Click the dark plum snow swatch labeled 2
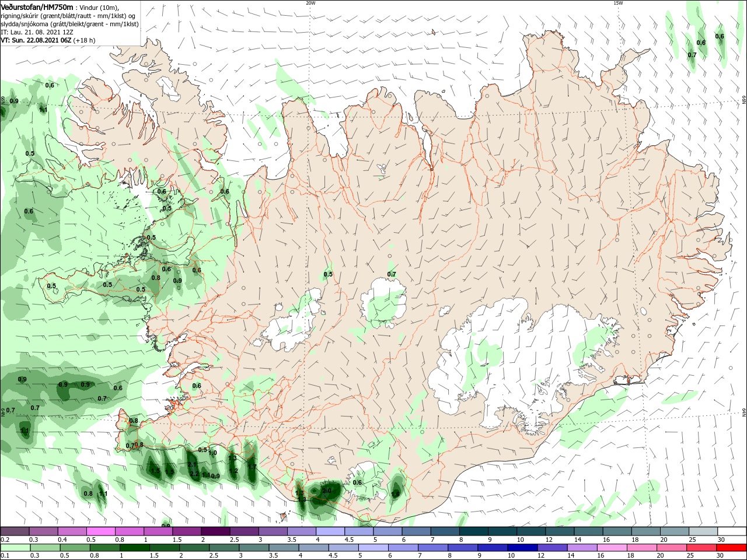The width and height of the screenshot is (747, 560). (215, 531)
